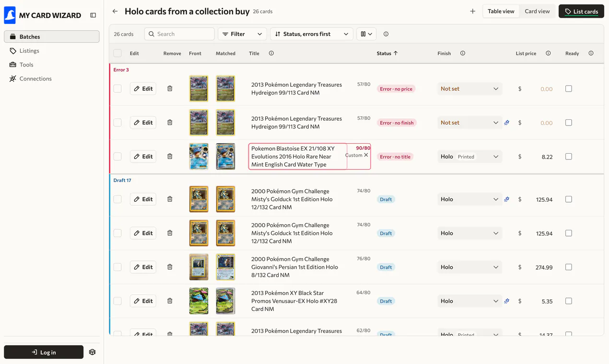Open Finish dropdown for Giovanni's Persian row

click(x=469, y=267)
